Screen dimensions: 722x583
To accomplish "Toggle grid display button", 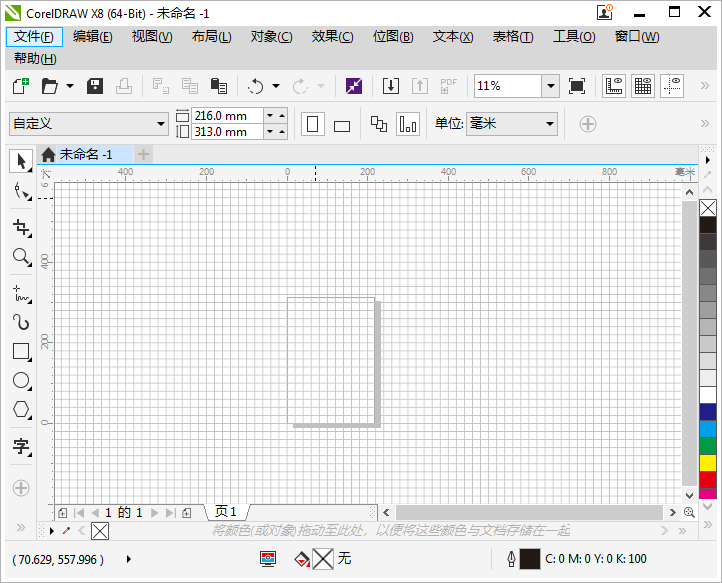I will [643, 86].
